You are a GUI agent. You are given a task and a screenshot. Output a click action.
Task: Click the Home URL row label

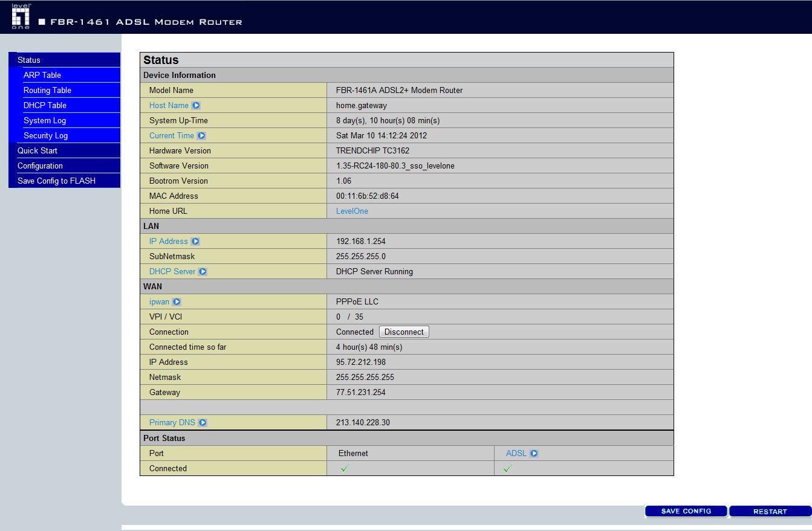pos(168,211)
